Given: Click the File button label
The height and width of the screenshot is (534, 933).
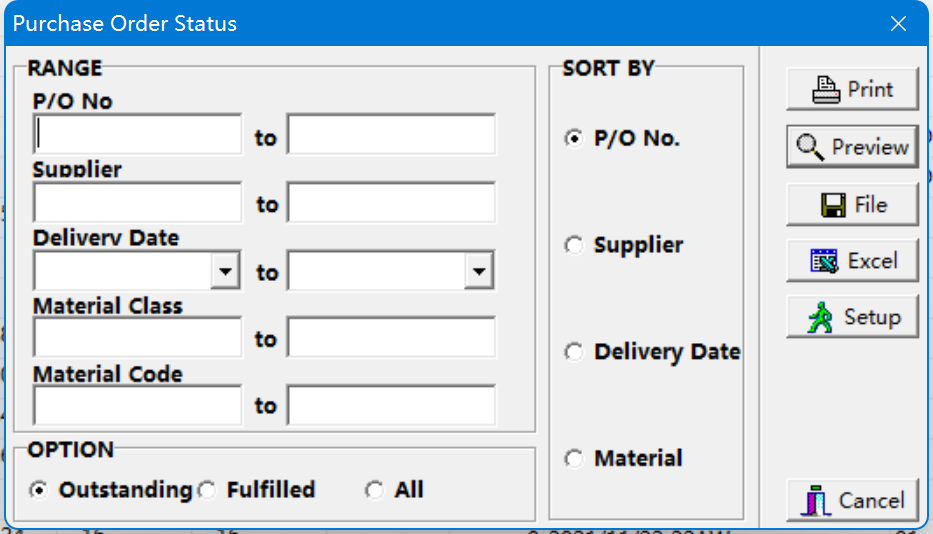Looking at the screenshot, I should [871, 205].
